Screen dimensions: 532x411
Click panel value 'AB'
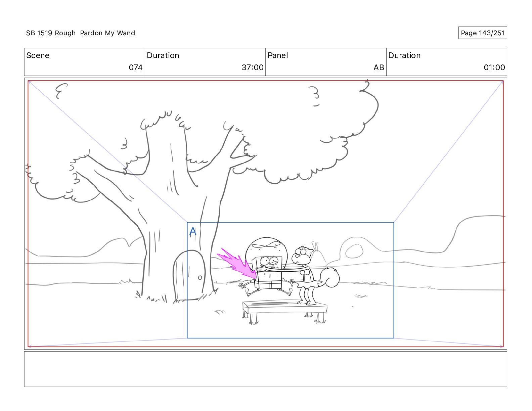[379, 67]
